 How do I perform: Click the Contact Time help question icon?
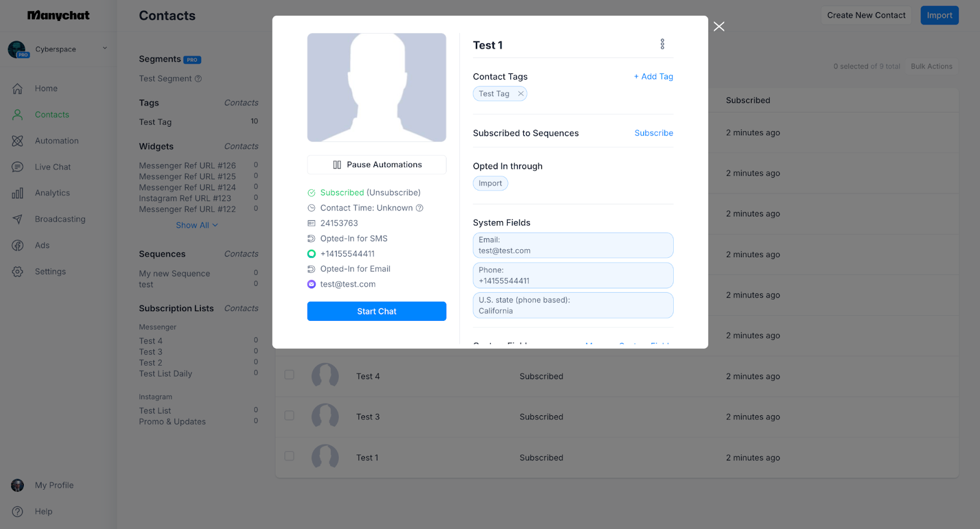coord(420,208)
